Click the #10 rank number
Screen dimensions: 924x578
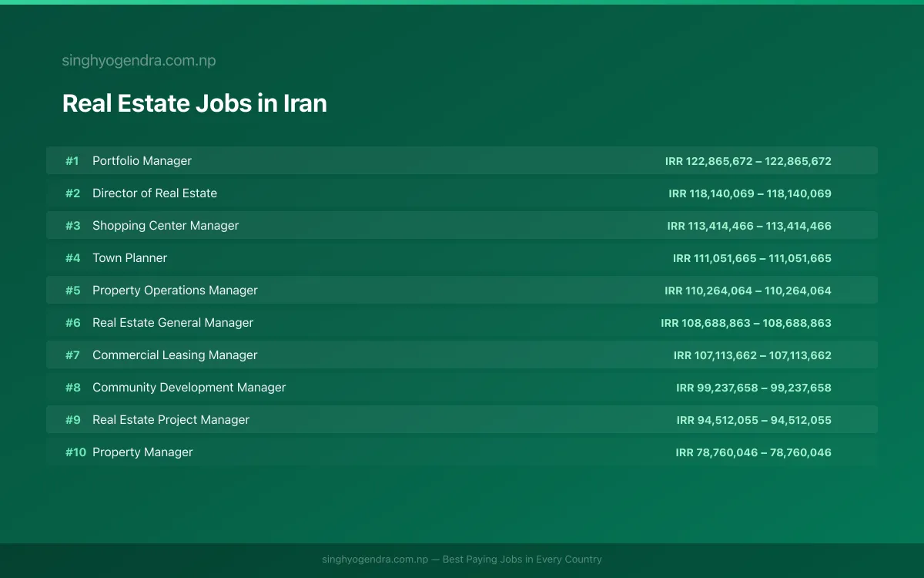pos(75,452)
